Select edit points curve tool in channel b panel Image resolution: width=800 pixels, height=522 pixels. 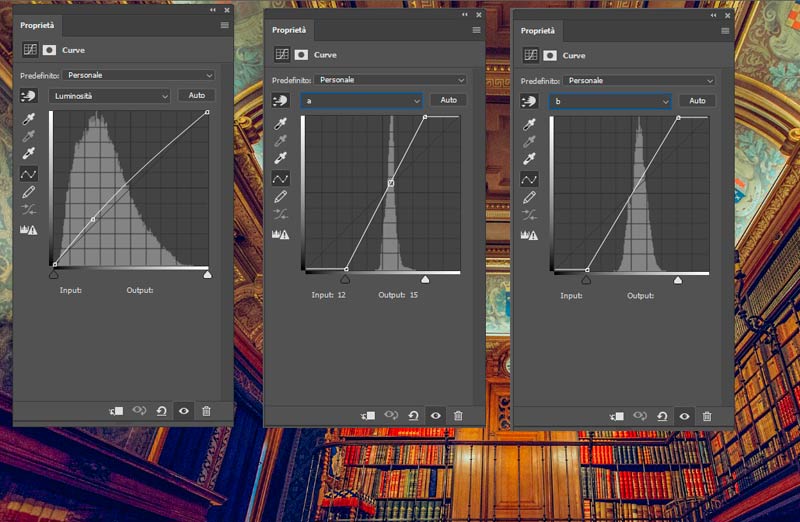(x=529, y=180)
